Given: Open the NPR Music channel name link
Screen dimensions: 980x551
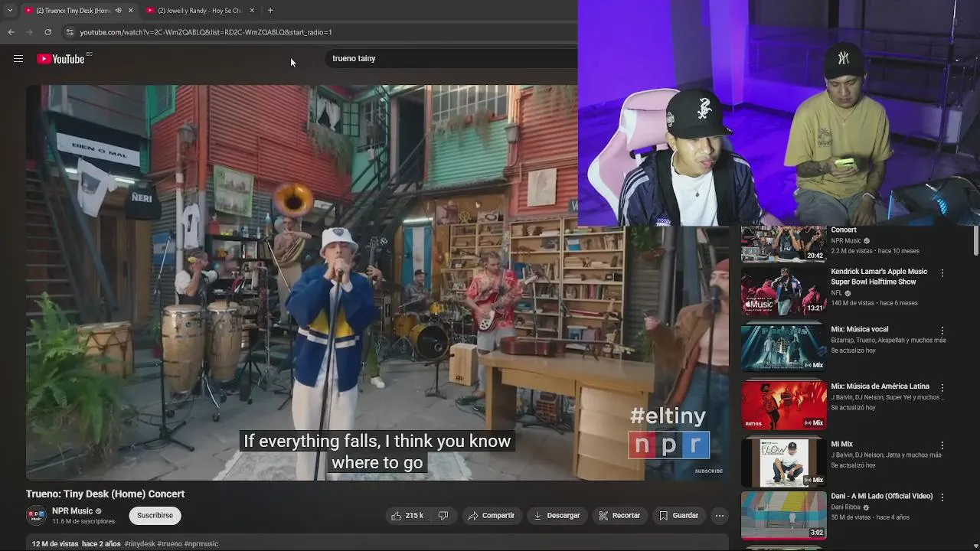Looking at the screenshot, I should pyautogui.click(x=72, y=511).
